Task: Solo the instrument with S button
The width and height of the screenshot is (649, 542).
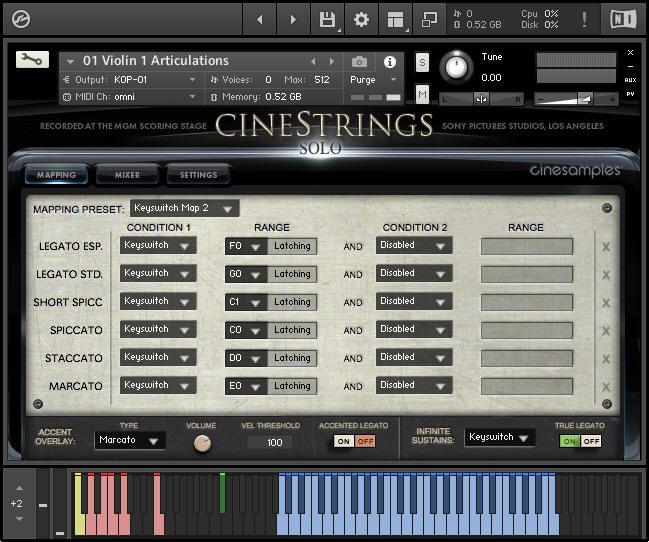Action: pyautogui.click(x=422, y=63)
